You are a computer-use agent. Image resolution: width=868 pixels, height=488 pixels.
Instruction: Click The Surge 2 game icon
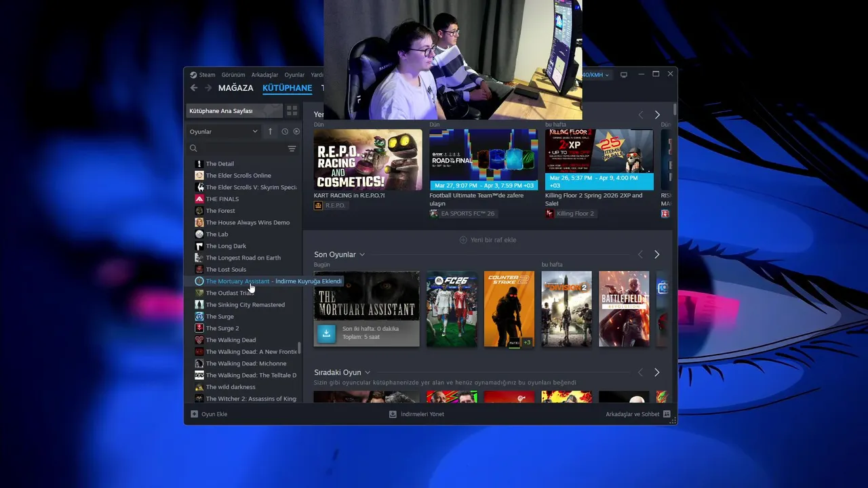[x=199, y=328]
